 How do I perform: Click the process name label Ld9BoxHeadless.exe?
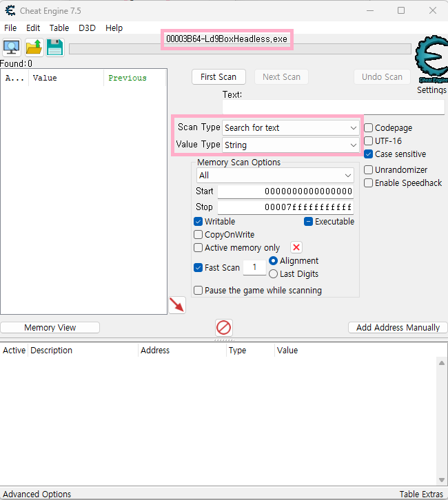227,39
